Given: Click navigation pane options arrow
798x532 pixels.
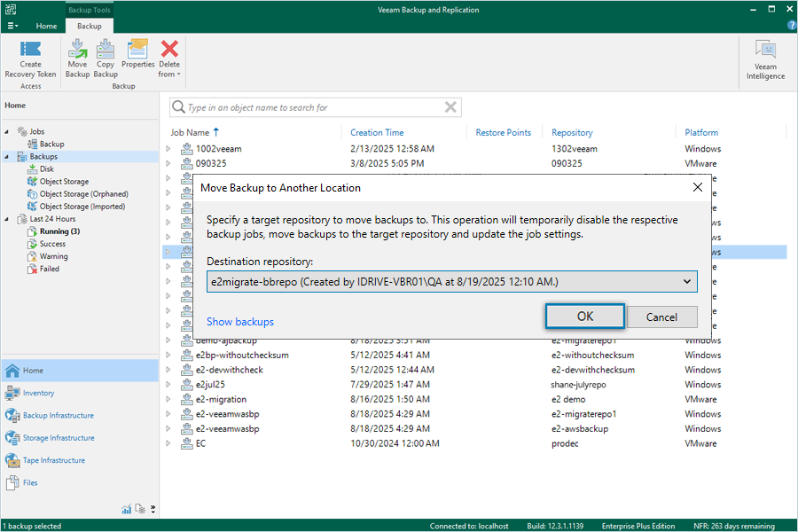Looking at the screenshot, I should pyautogui.click(x=153, y=509).
